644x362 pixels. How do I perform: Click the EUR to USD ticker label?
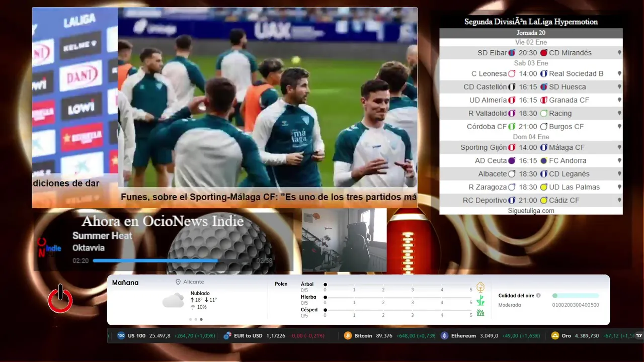coord(248,336)
